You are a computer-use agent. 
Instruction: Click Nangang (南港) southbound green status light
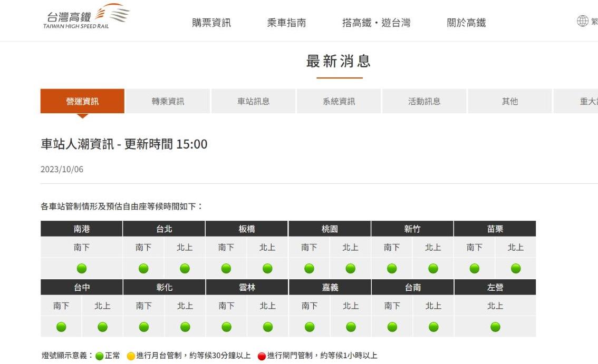tap(81, 269)
